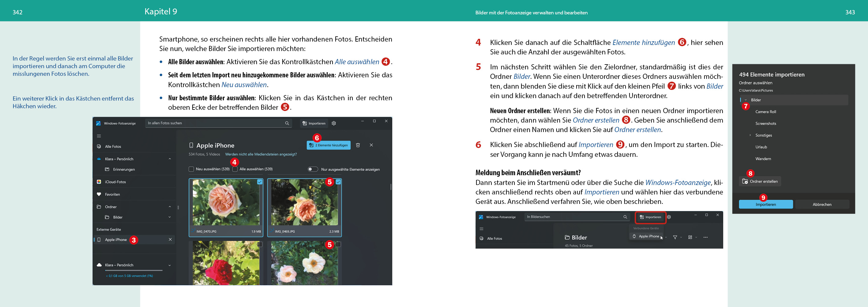The image size is (868, 307).
Task: Click the filter funnel icon in Bilder view
Action: [x=675, y=237]
